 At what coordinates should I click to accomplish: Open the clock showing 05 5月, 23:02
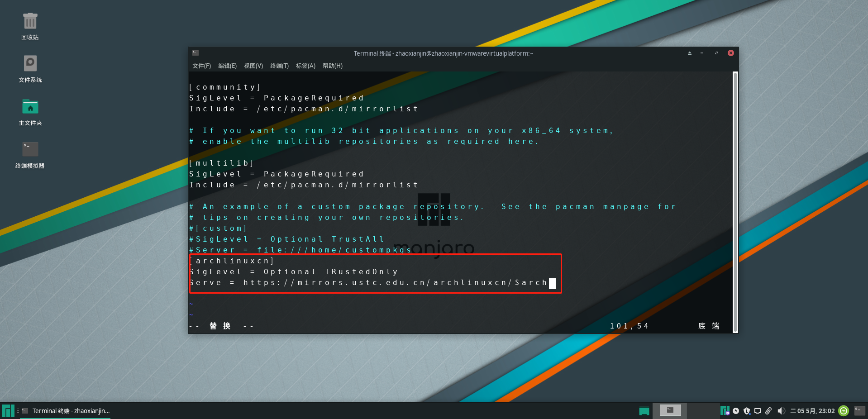812,411
